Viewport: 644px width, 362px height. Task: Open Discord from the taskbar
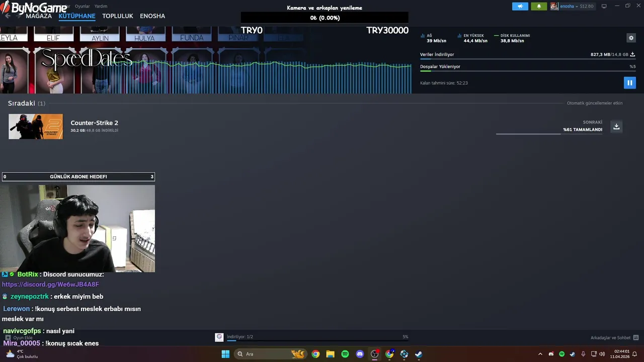pyautogui.click(x=360, y=354)
